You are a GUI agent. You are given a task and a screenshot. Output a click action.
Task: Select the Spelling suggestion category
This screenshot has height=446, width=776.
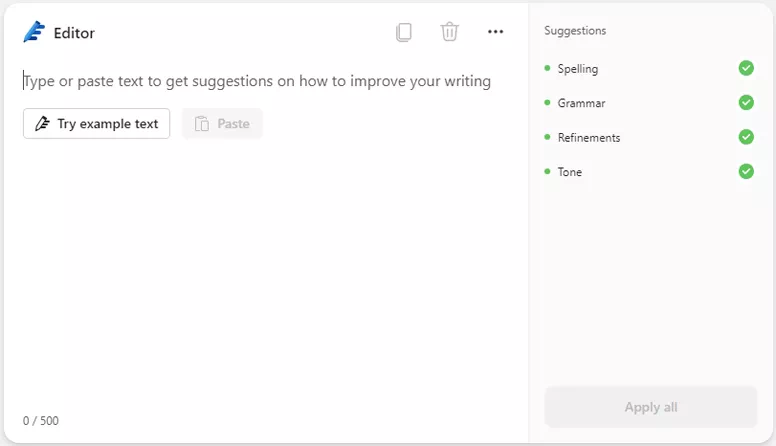click(578, 69)
